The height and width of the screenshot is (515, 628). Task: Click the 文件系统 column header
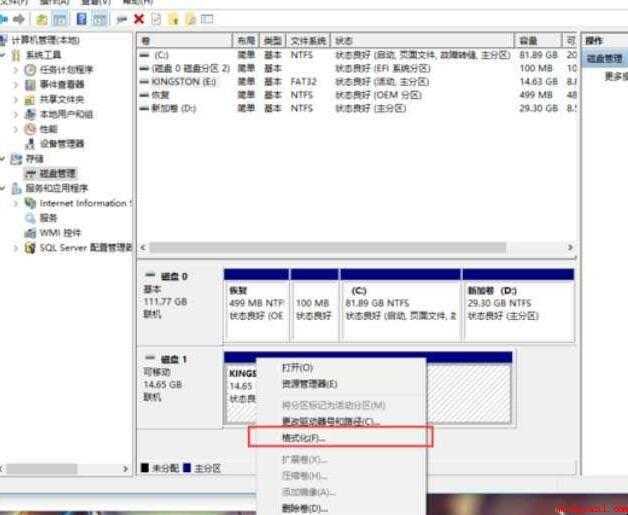308,40
